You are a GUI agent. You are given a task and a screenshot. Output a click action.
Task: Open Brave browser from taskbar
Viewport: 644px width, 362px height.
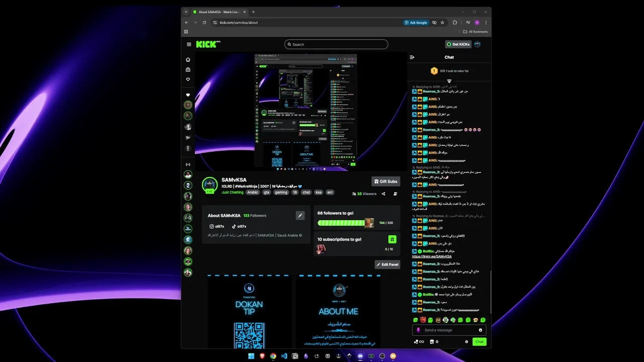pyautogui.click(x=262, y=356)
